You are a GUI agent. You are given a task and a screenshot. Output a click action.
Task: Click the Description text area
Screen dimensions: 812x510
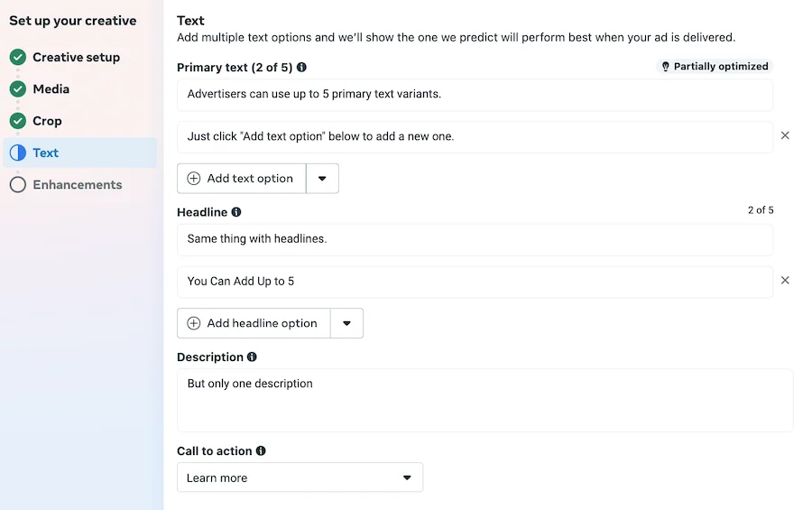point(484,400)
